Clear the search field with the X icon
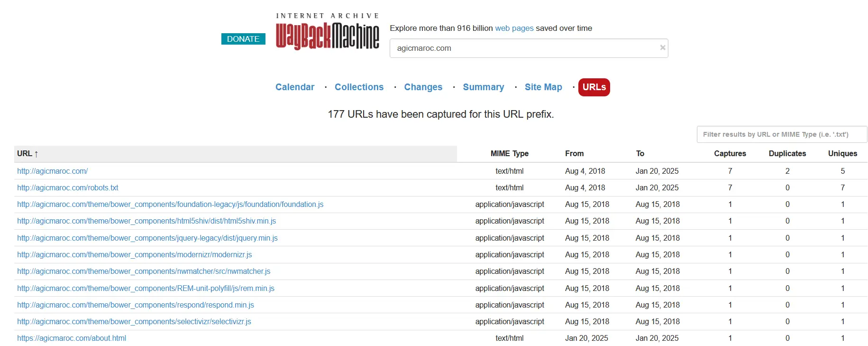This screenshot has height=346, width=868. click(x=662, y=47)
